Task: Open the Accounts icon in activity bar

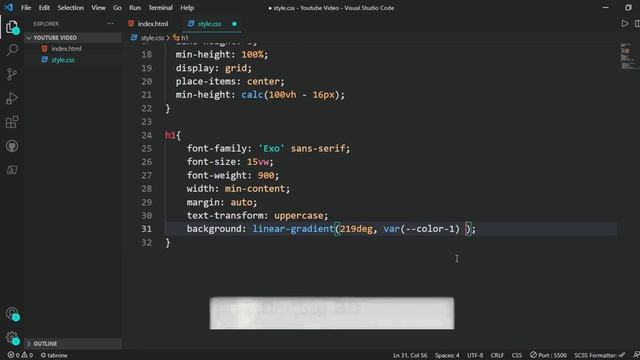Action: click(12, 313)
